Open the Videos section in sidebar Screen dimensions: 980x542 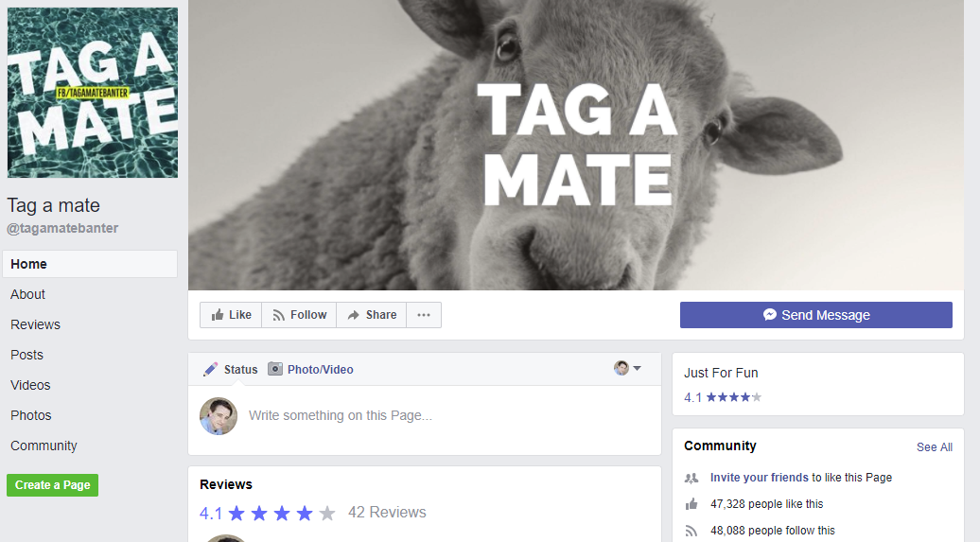(x=30, y=385)
